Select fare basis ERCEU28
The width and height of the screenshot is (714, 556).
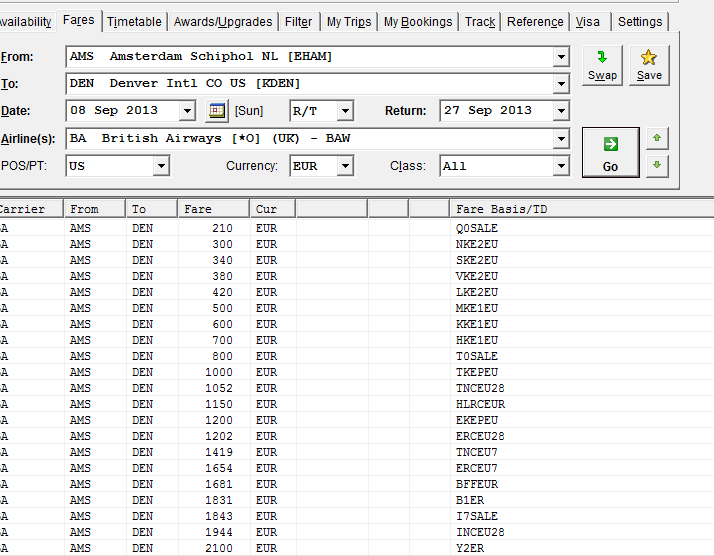click(480, 436)
